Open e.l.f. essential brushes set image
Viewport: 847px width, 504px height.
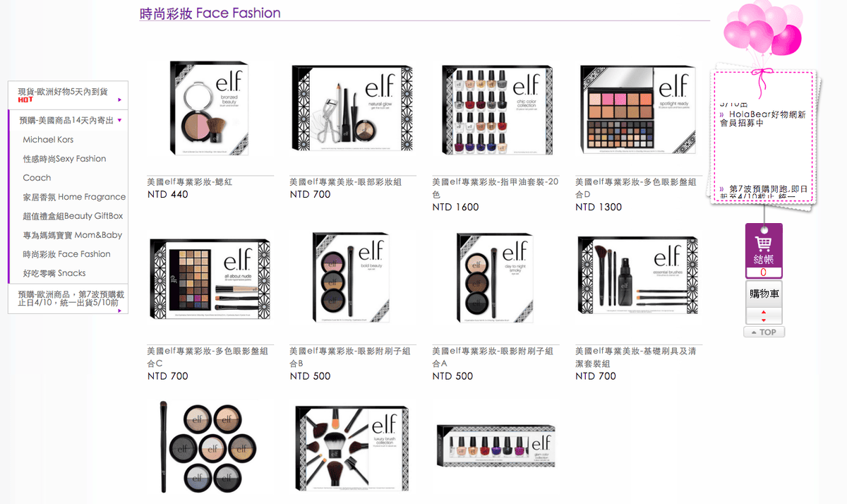pos(638,277)
